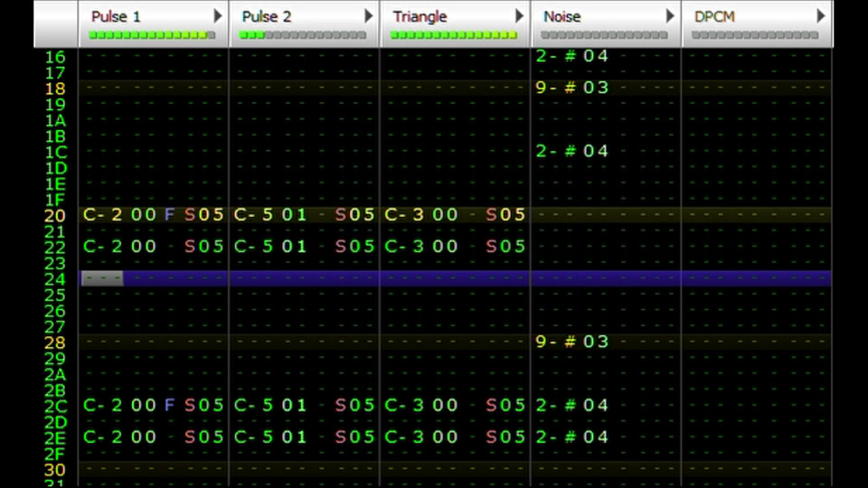868x488 pixels.
Task: Select Triangle note C-3 on row 2E
Action: (x=404, y=437)
